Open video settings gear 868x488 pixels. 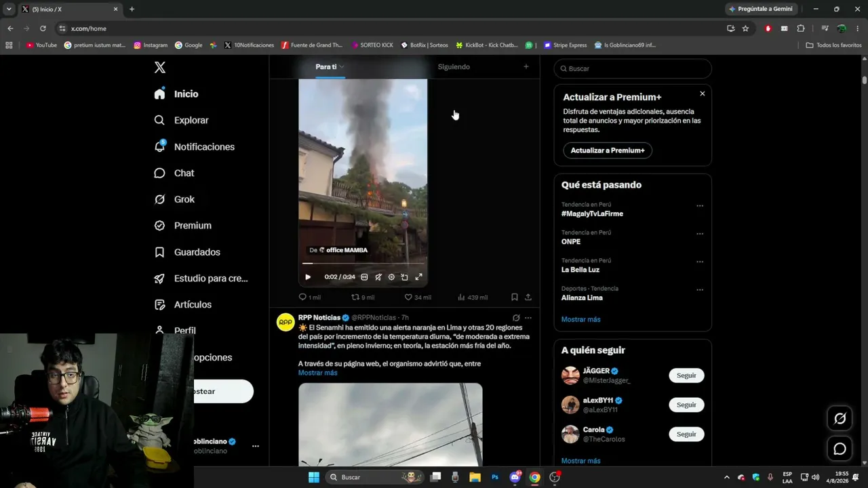coord(391,277)
